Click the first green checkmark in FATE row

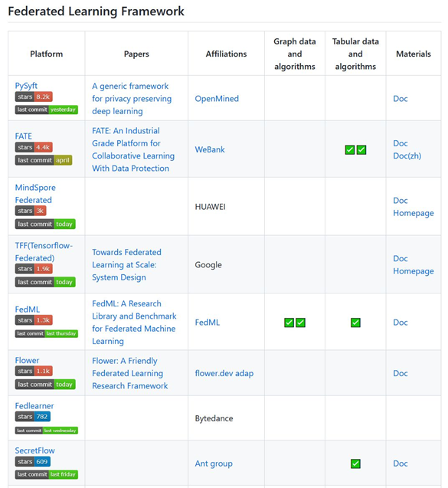click(x=350, y=149)
